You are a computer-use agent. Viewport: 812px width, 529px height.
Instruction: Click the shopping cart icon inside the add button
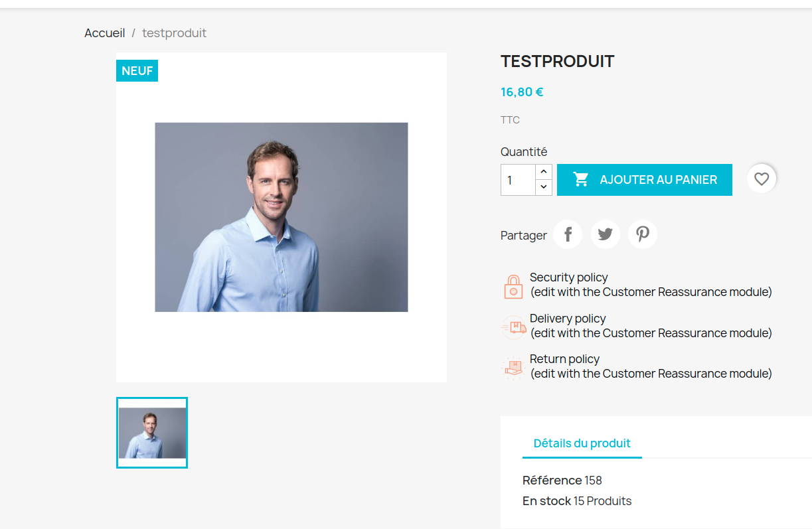[x=580, y=179]
